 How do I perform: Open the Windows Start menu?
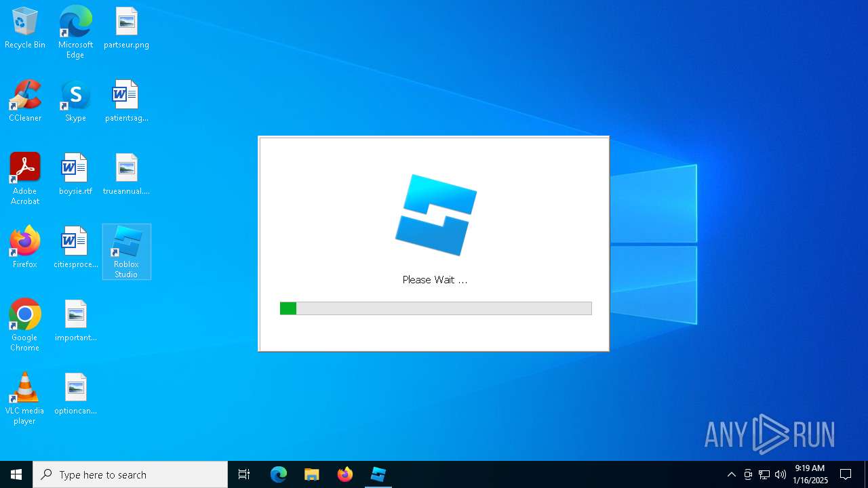[x=16, y=474]
